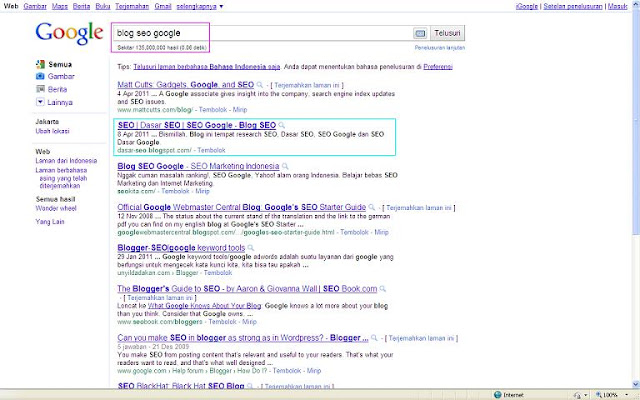Click Terjemahkan laman ini for Matt Cutts result
The image size is (640, 400).
(307, 85)
